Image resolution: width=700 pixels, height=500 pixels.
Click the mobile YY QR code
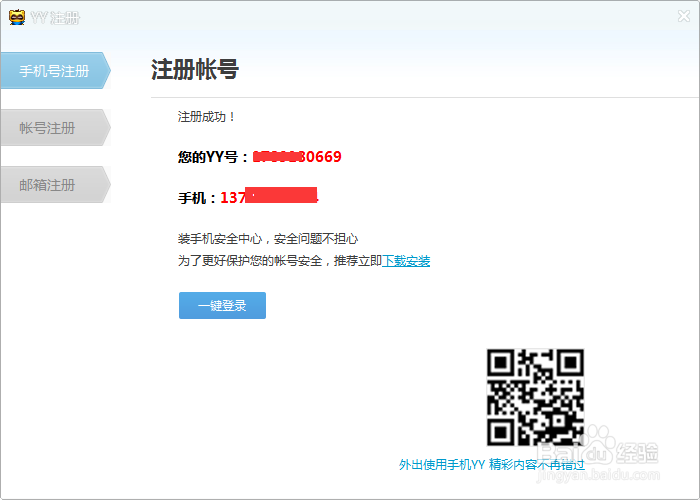(535, 397)
